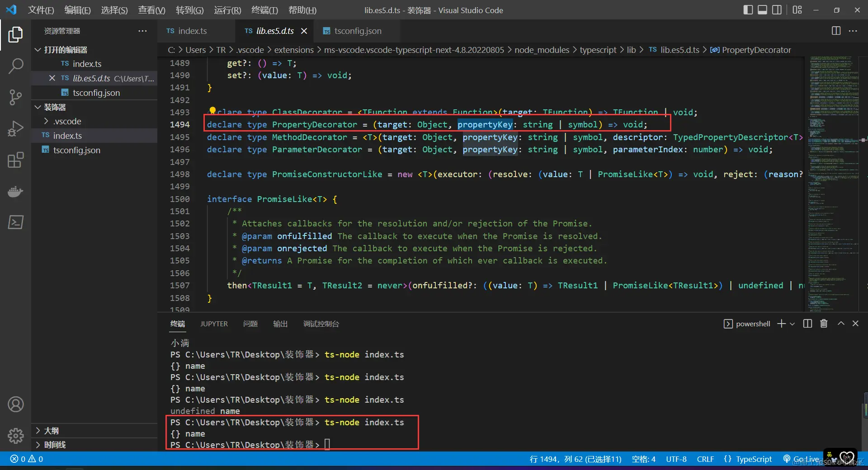Show errors and warnings in status bar
The image size is (868, 470).
(27, 459)
